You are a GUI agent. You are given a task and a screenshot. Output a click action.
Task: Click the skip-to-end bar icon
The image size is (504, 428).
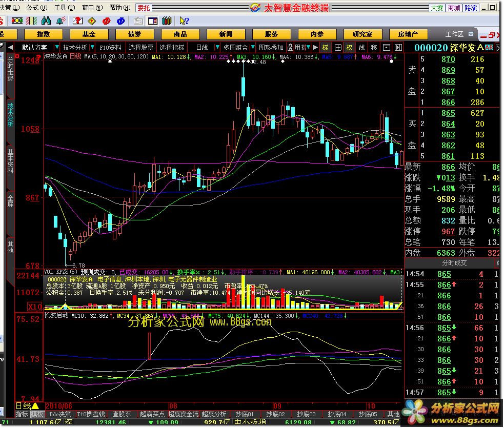pos(398,48)
